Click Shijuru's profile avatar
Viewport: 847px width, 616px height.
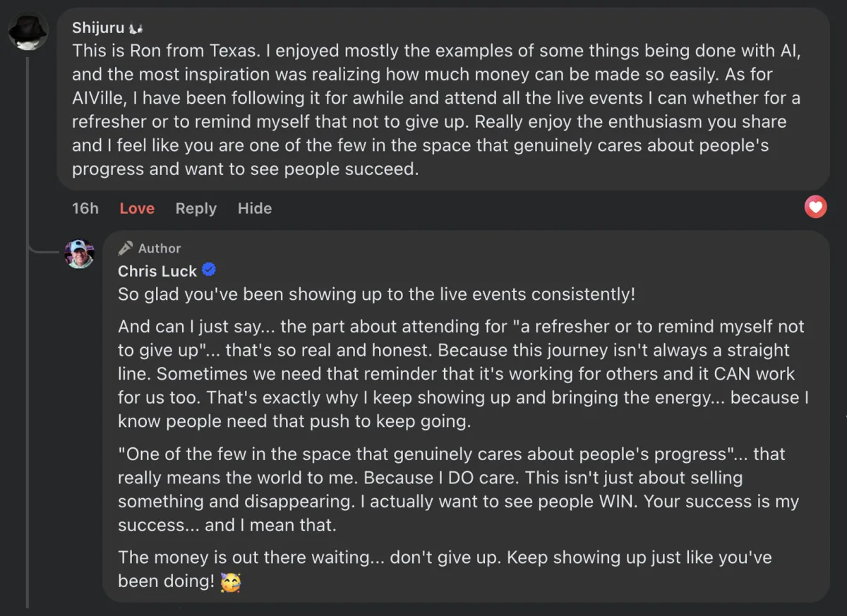28,30
